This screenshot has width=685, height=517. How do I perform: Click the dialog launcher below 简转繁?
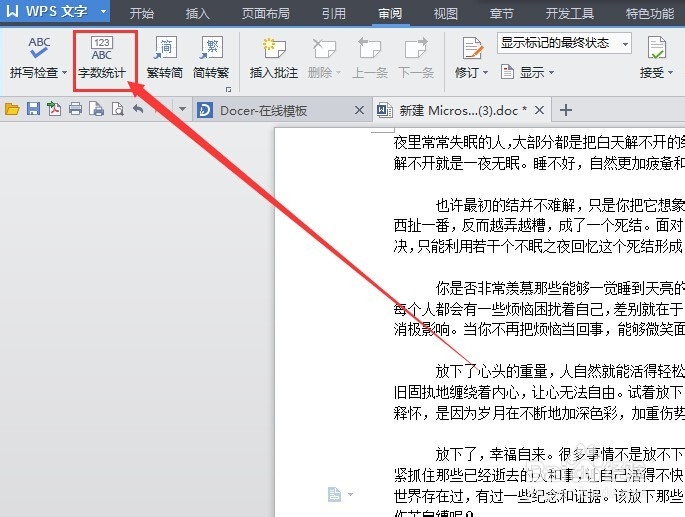click(228, 89)
